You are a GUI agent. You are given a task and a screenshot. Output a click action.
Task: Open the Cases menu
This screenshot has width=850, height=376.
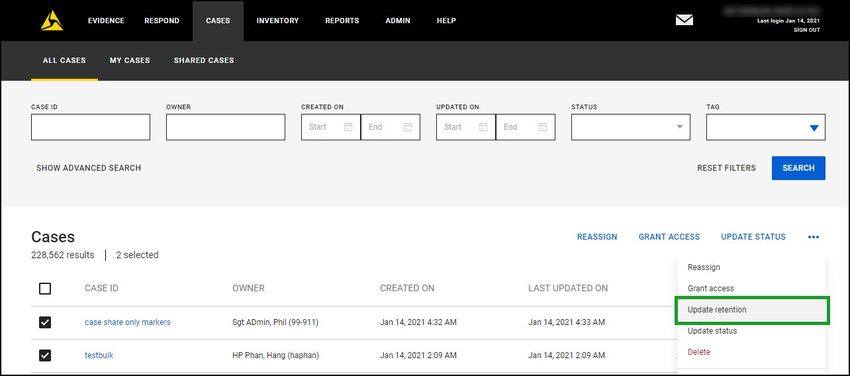point(218,21)
